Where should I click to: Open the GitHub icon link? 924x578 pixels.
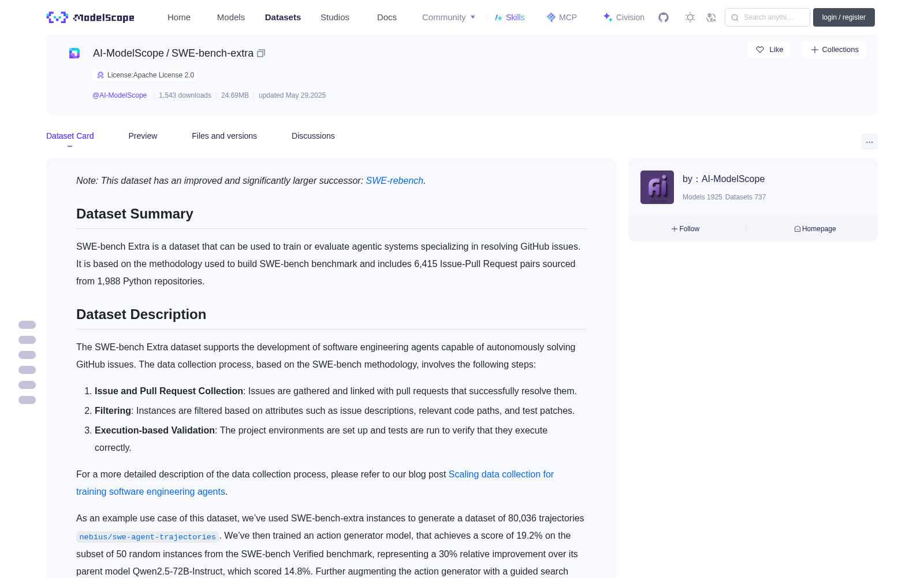coord(664,17)
